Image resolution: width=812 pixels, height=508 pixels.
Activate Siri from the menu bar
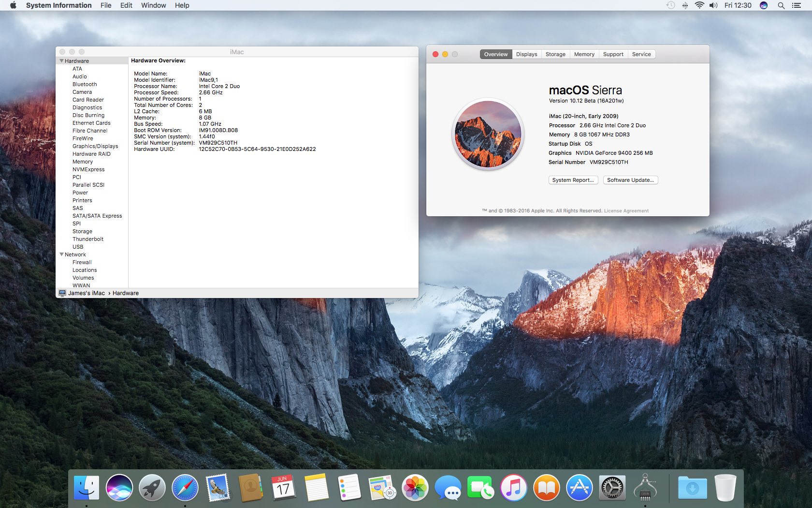[x=764, y=5]
